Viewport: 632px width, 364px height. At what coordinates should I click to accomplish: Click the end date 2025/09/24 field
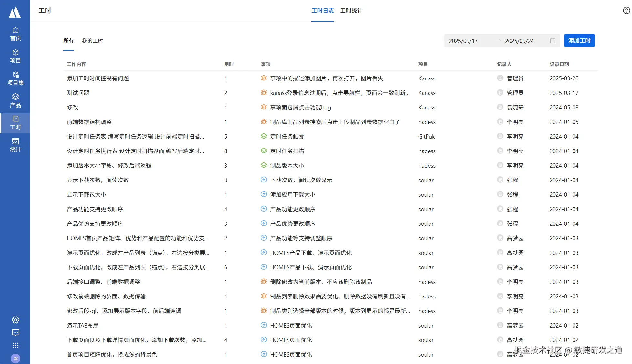519,41
